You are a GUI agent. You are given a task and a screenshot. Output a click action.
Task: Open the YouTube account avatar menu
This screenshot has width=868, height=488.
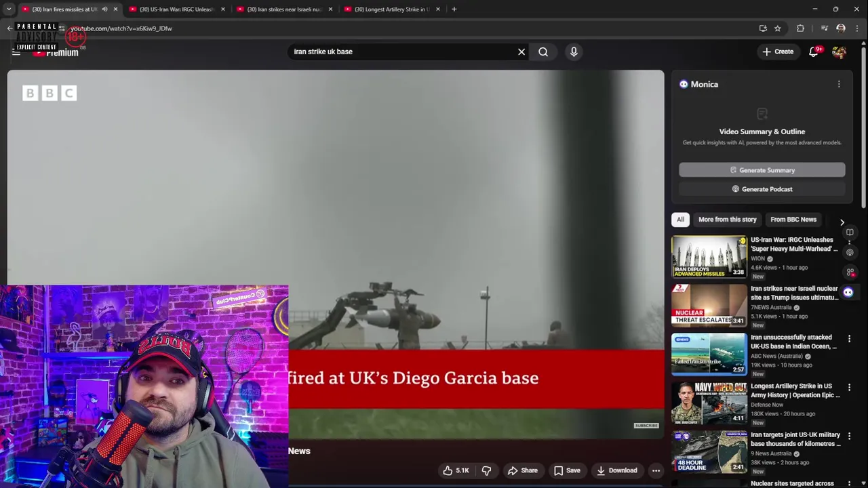coord(840,52)
